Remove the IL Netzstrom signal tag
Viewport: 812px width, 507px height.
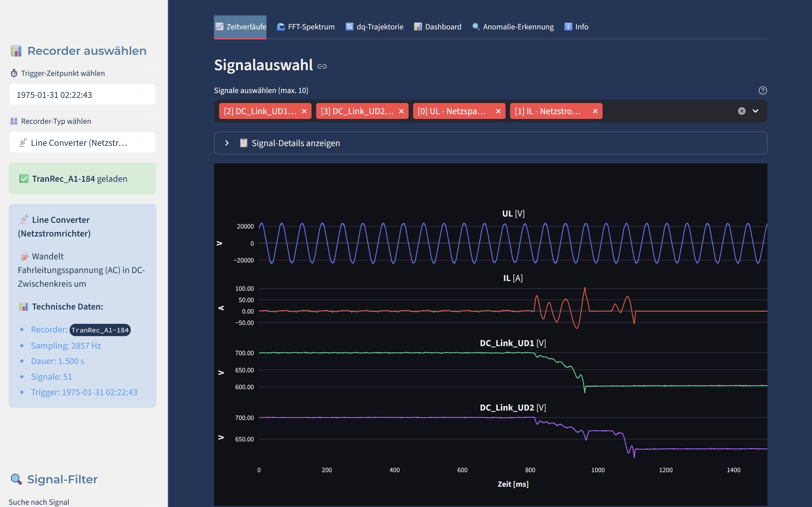click(595, 111)
